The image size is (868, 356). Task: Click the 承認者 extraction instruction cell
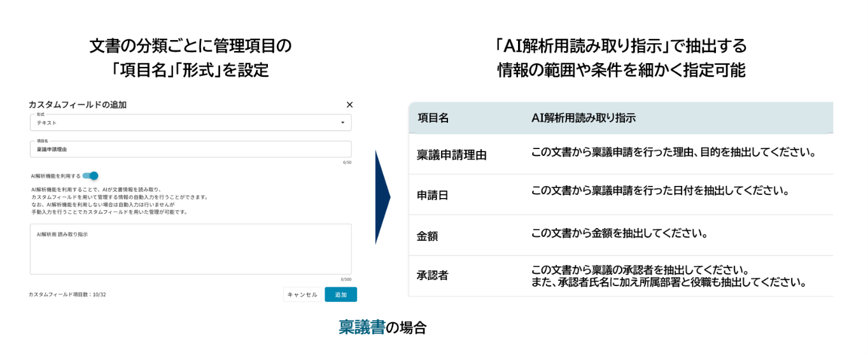(x=668, y=275)
